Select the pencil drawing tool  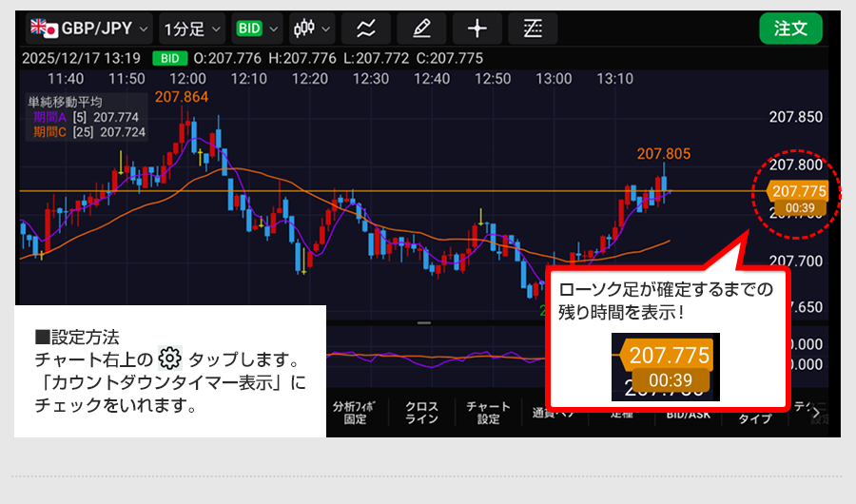(x=420, y=29)
